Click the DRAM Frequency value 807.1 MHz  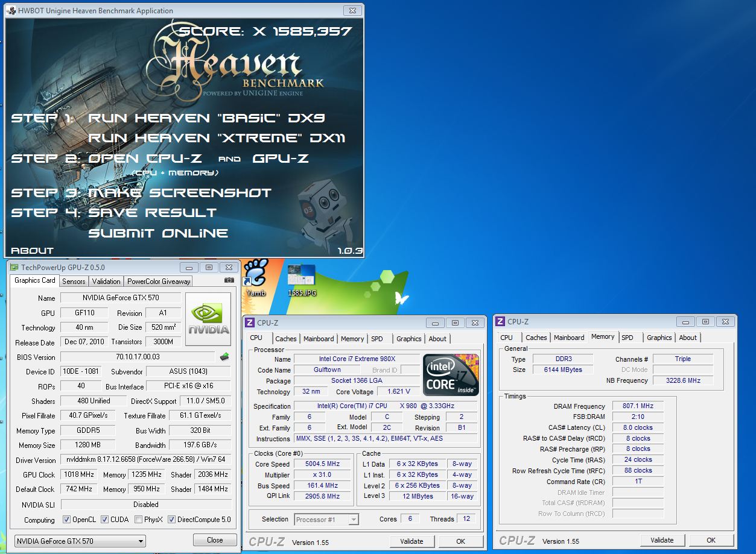638,406
